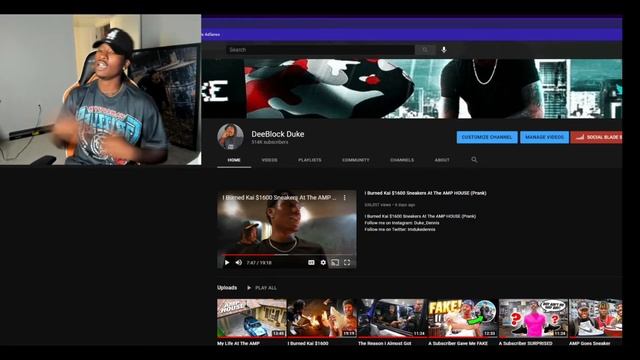Screen dimensions: 640x360
Task: Open Manage Videos button
Action: 544,137
